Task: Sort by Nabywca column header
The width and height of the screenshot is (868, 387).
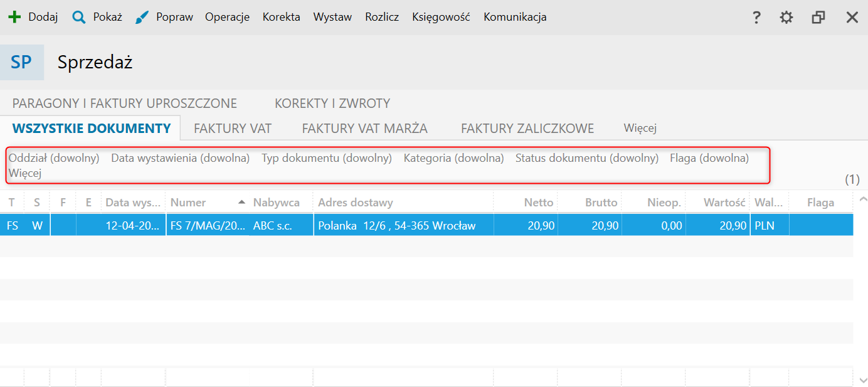Action: (x=281, y=203)
